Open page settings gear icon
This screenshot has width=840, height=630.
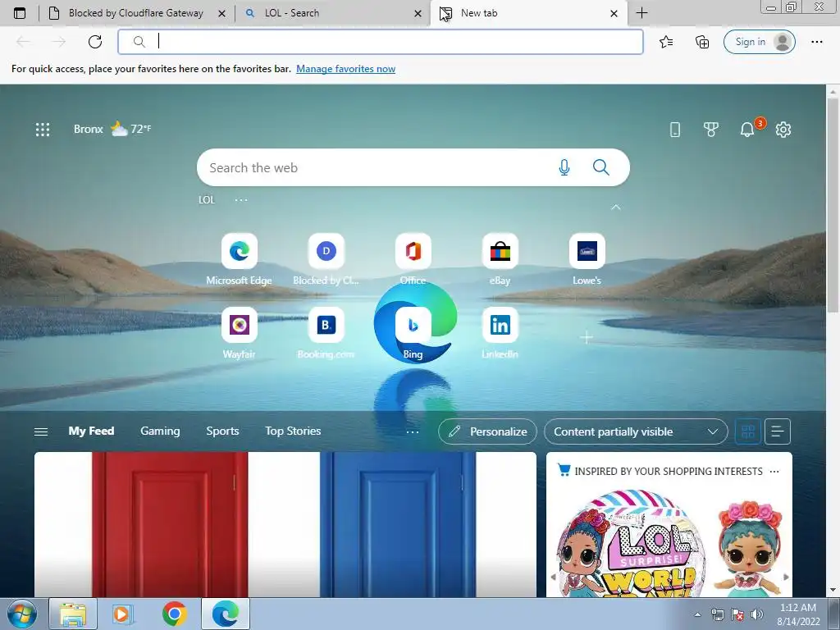783,129
